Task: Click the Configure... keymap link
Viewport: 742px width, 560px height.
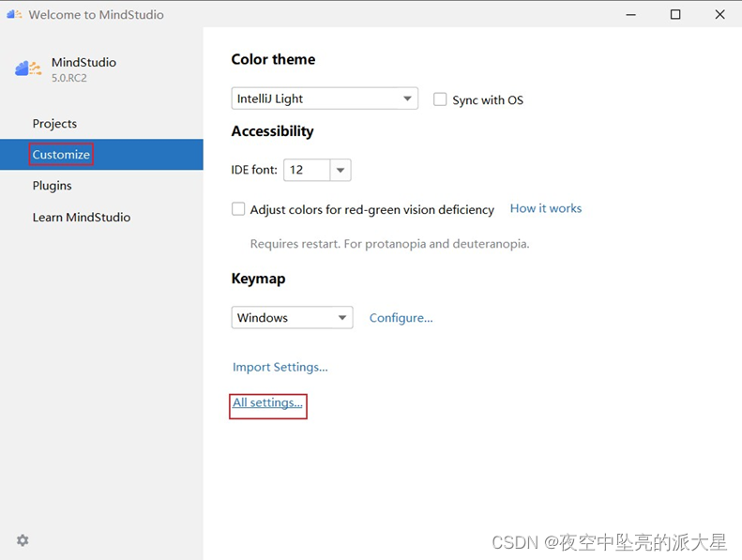Action: [x=401, y=318]
